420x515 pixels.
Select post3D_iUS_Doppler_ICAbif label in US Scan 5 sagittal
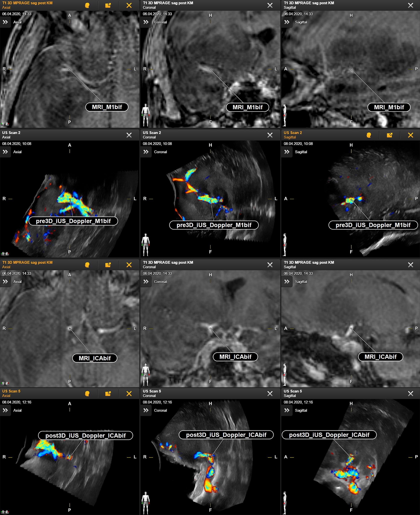[x=329, y=435]
